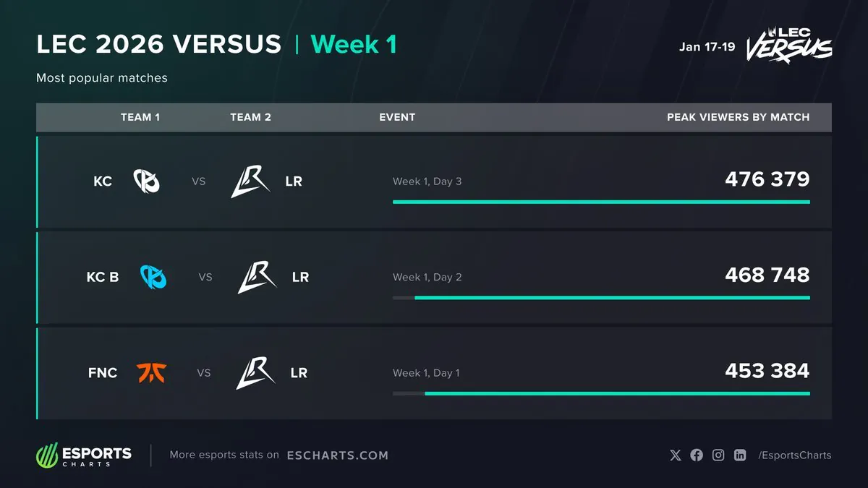Click the LR logo in first match row
Image resolution: width=868 pixels, height=488 pixels.
tap(250, 181)
